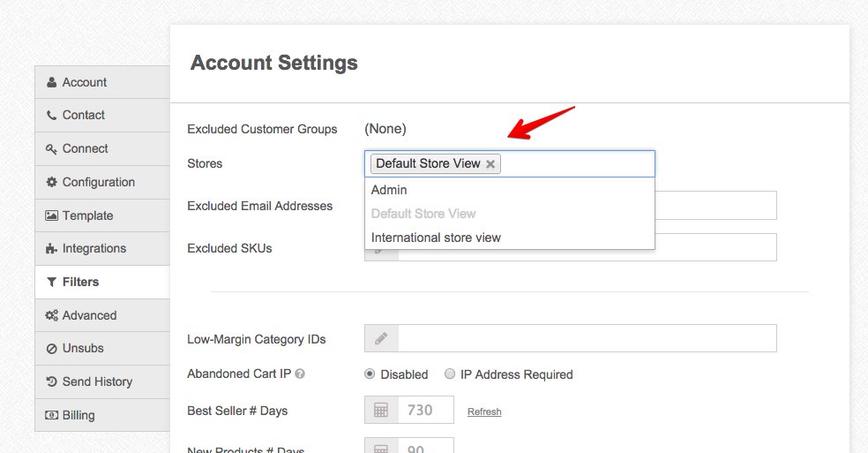Switch to the Send History tab

(97, 381)
